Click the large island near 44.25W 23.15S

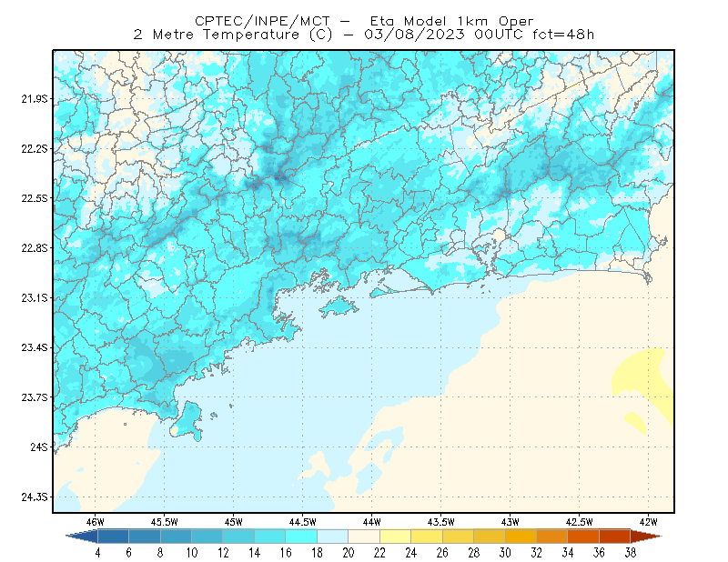tap(339, 306)
